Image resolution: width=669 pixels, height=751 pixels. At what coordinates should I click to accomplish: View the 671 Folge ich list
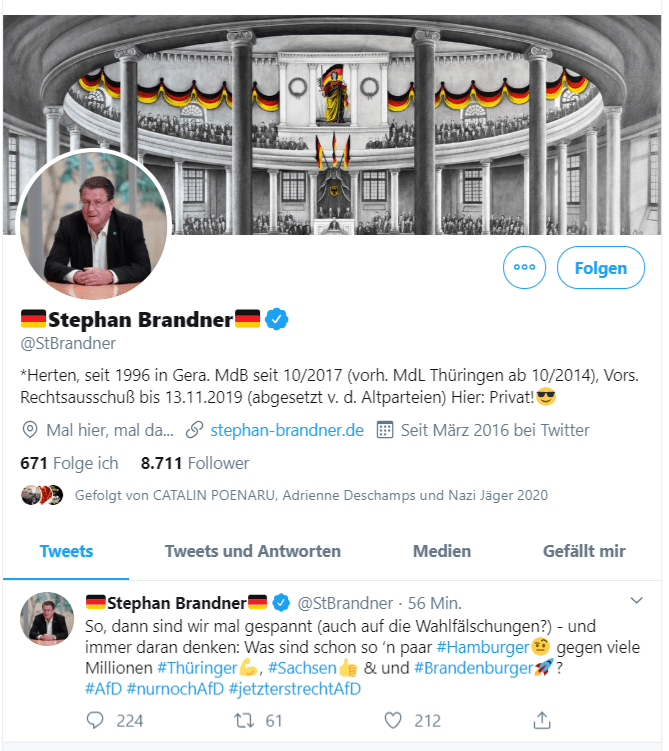(69, 463)
